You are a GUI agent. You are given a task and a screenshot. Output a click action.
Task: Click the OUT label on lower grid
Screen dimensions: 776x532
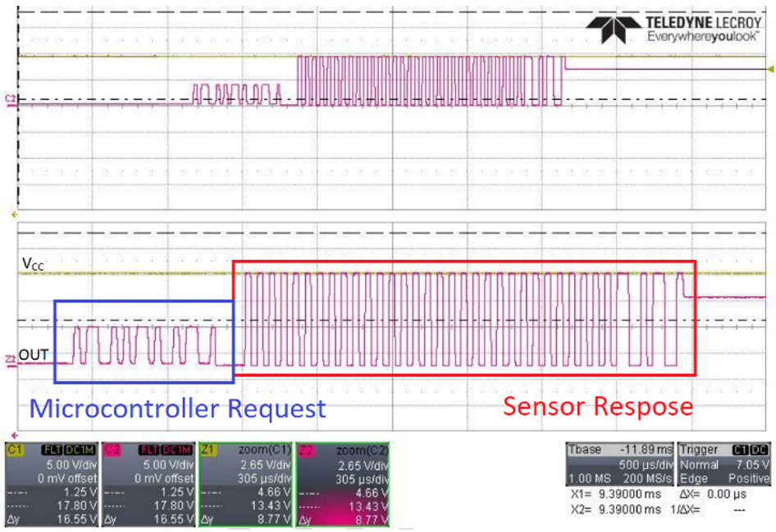pos(34,355)
